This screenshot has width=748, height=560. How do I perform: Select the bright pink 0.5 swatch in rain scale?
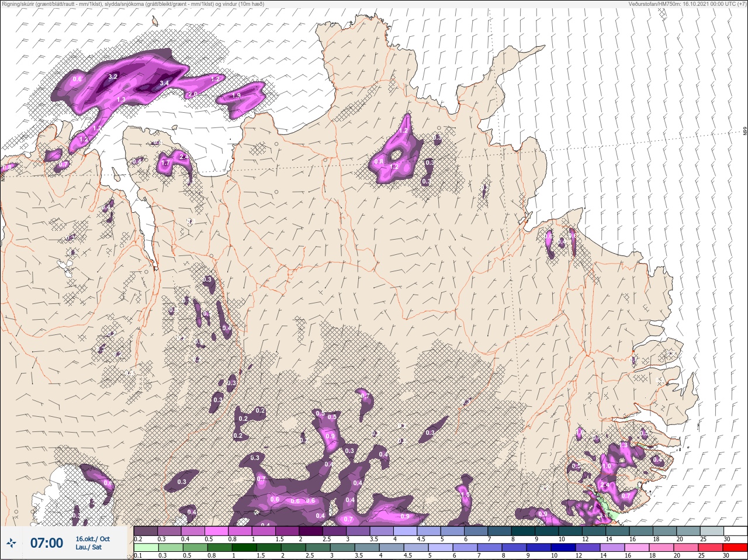(217, 531)
